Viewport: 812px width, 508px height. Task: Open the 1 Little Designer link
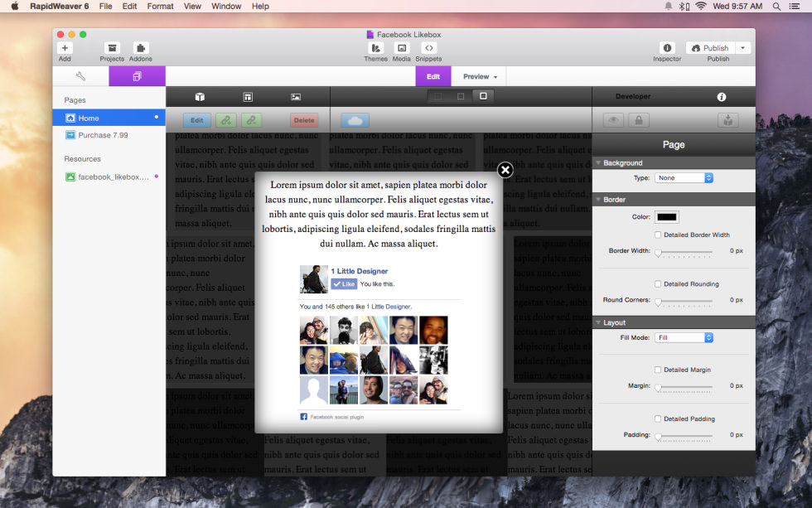click(360, 271)
